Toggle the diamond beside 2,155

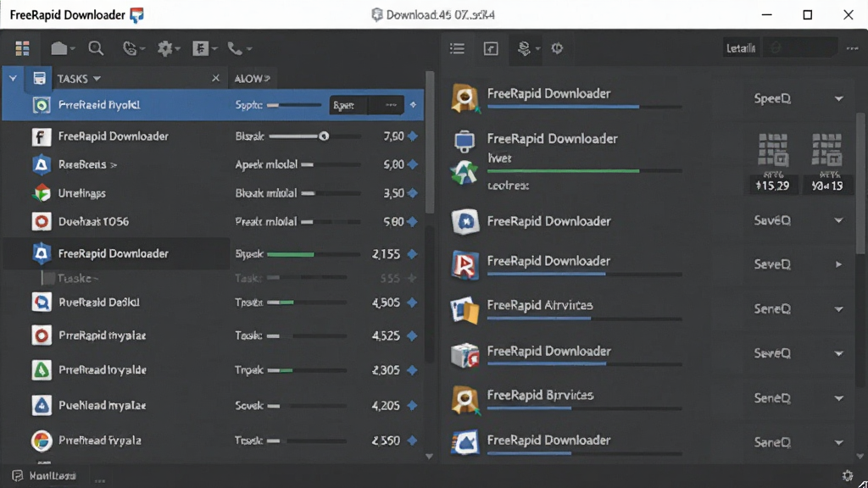point(413,254)
